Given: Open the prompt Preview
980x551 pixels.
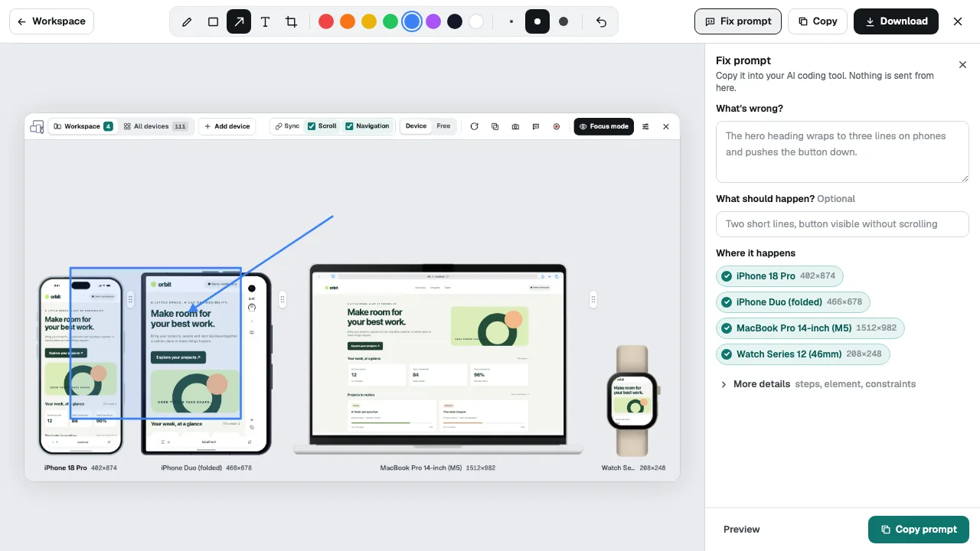Looking at the screenshot, I should coord(742,530).
